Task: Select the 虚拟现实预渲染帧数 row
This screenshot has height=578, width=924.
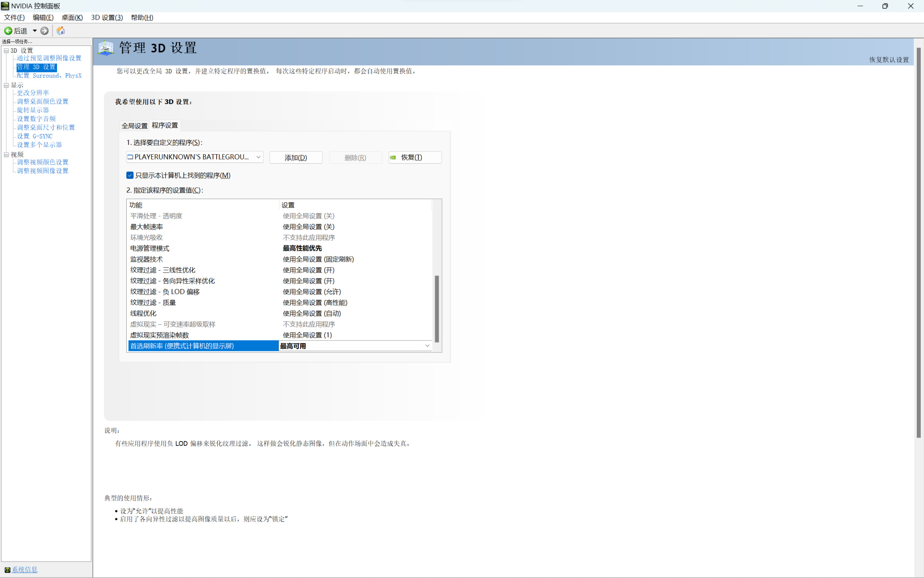Action: (x=280, y=335)
